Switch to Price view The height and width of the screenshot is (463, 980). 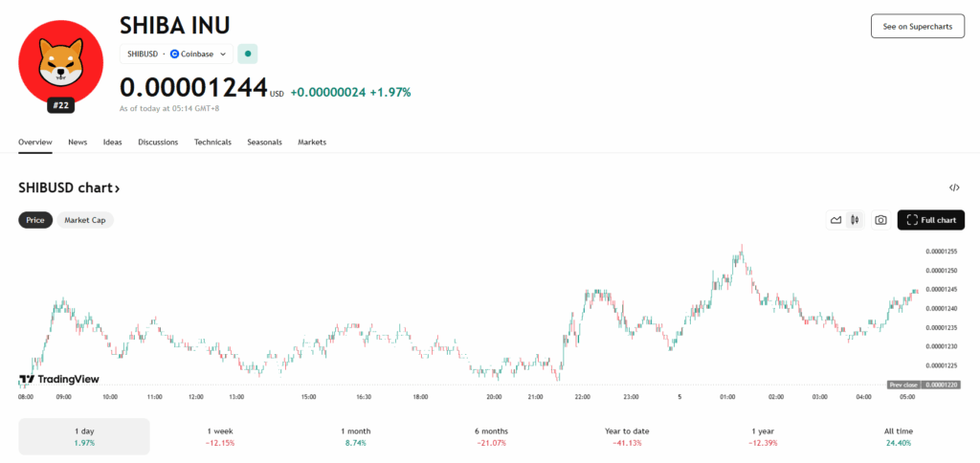35,220
